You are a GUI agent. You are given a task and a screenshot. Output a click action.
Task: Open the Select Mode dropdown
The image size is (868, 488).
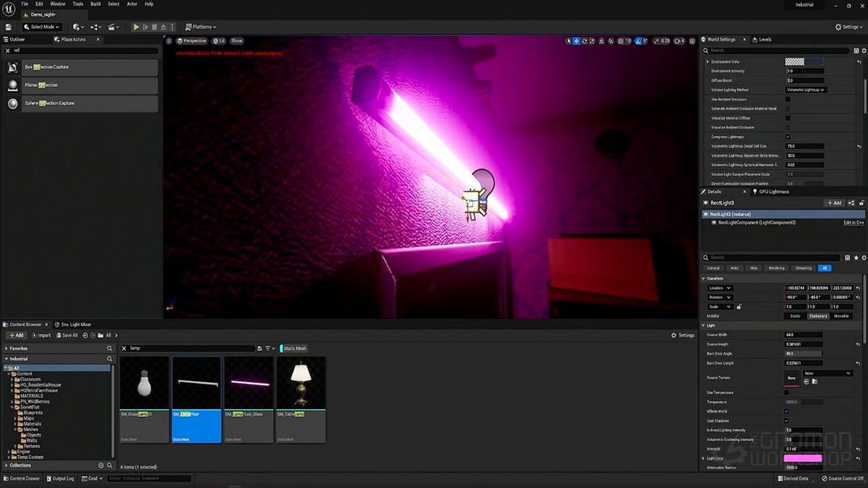pyautogui.click(x=42, y=27)
